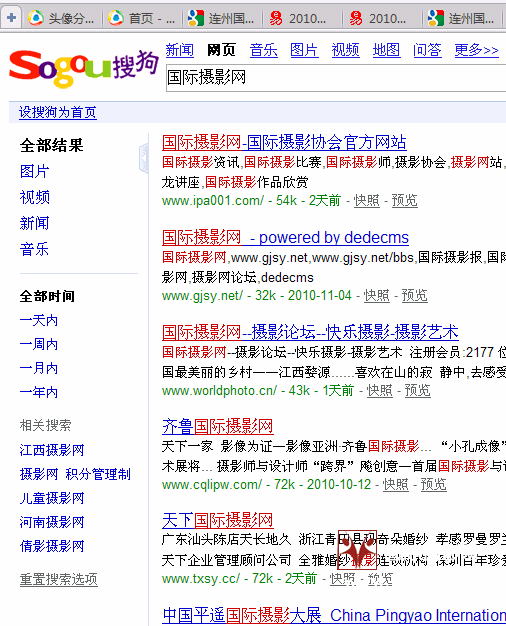Open 快照 for www.ipa001.com result
506x626 pixels.
367,200
